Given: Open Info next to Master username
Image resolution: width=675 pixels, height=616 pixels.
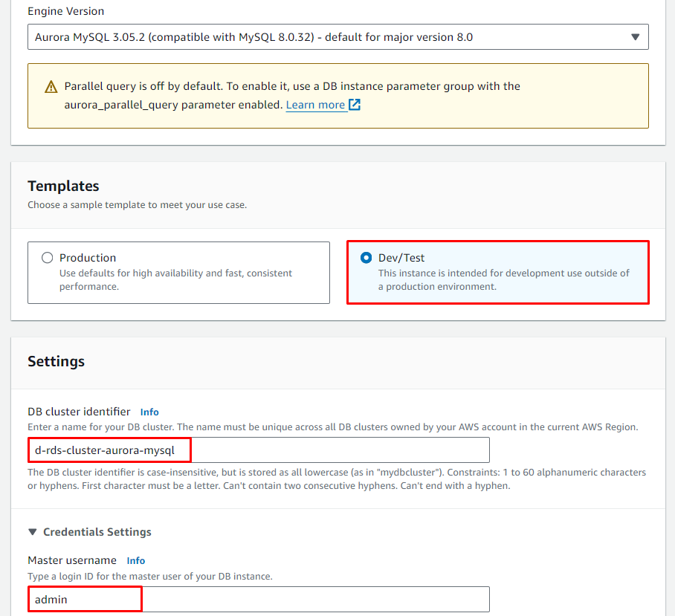Looking at the screenshot, I should [135, 560].
